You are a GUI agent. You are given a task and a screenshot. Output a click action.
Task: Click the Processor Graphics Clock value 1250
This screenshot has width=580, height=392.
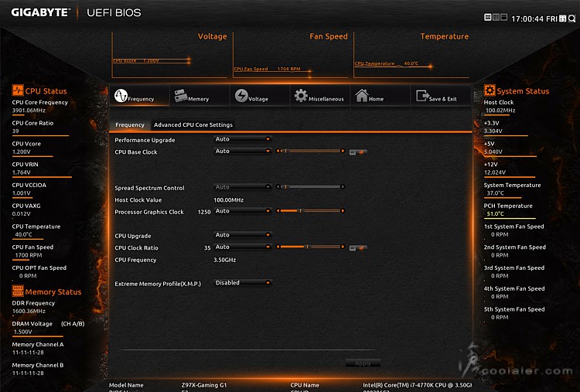pos(204,212)
